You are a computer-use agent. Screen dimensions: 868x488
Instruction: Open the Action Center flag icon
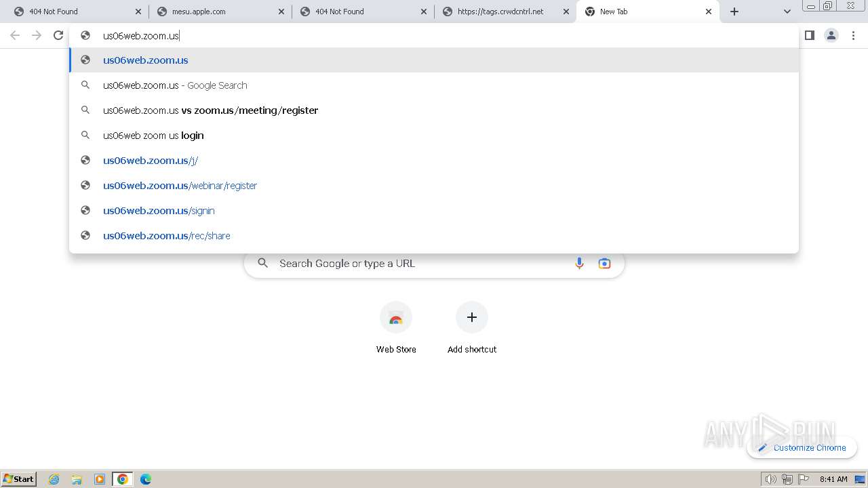pos(804,479)
